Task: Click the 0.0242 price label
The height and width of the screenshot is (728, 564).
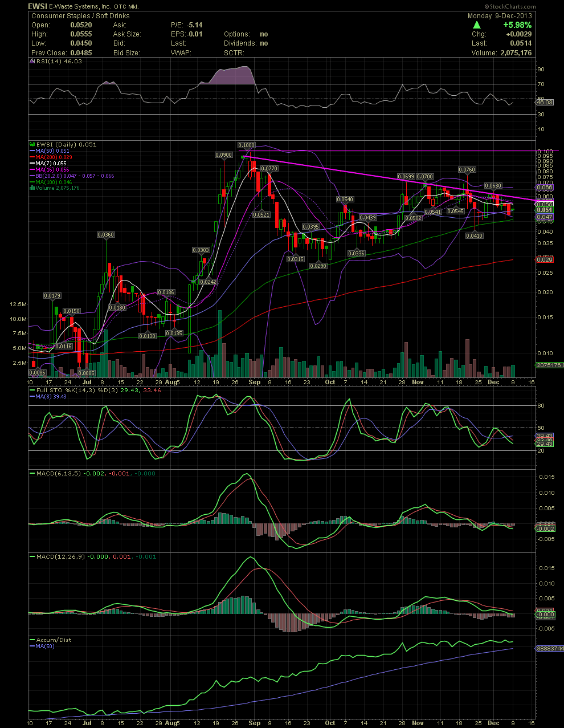Action: click(x=209, y=282)
